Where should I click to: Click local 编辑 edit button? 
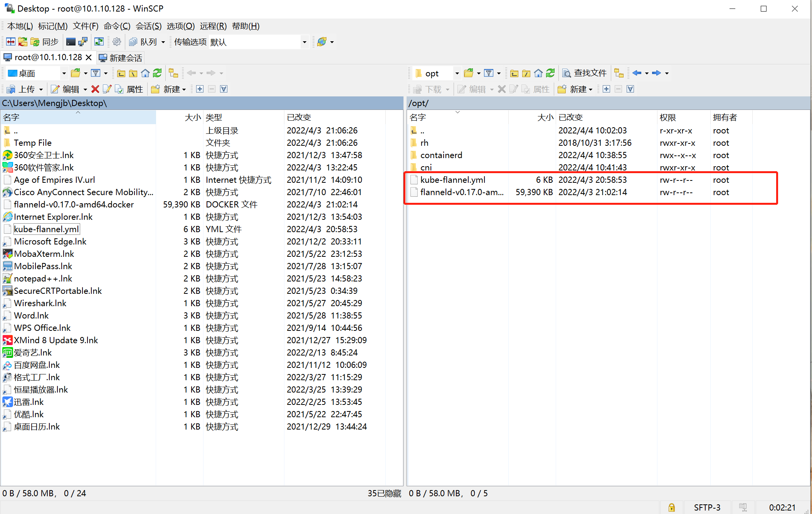[66, 89]
